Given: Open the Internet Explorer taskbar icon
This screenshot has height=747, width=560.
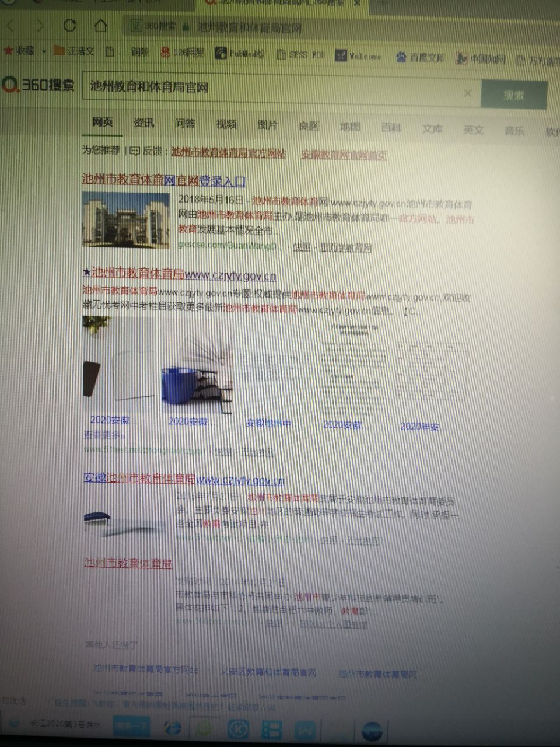Looking at the screenshot, I should [x=173, y=727].
